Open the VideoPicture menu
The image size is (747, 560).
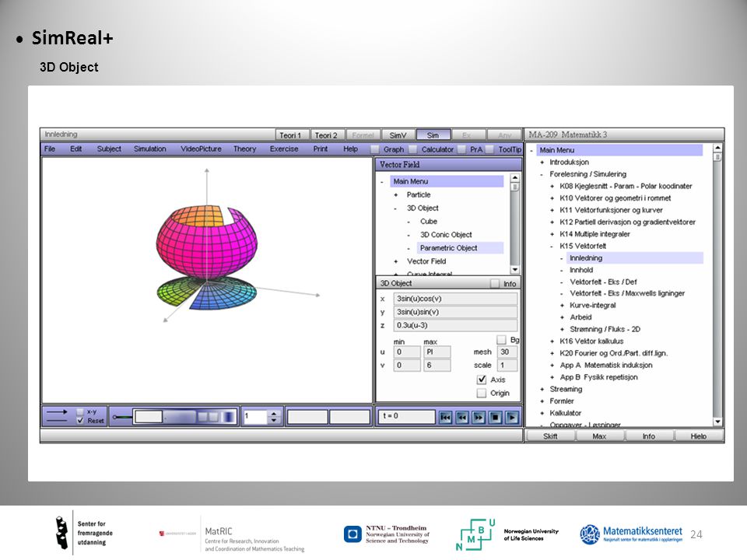coord(201,149)
